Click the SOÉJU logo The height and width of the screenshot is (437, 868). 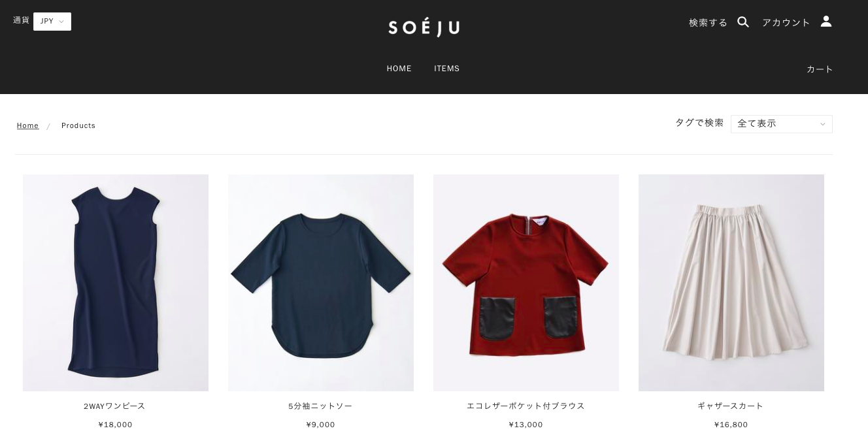point(424,27)
